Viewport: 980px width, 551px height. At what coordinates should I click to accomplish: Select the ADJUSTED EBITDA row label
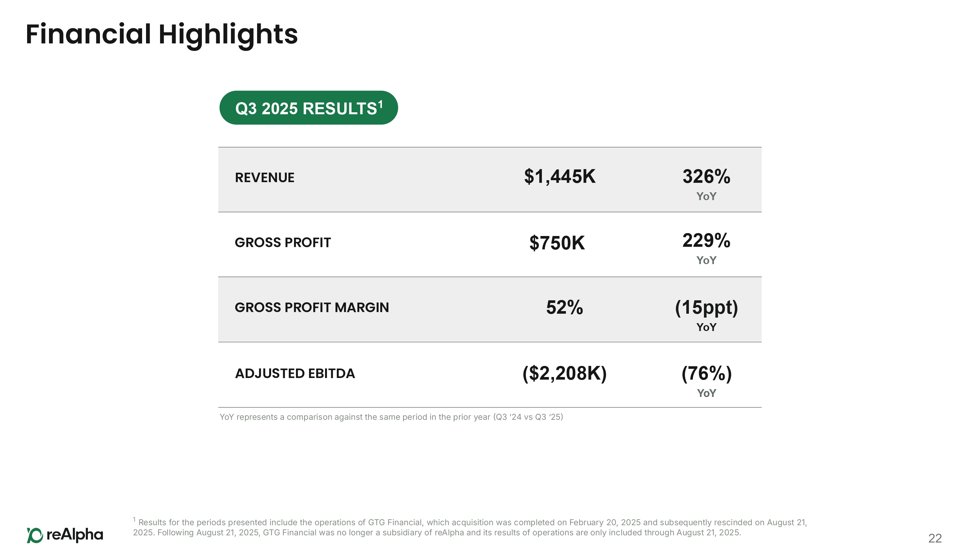click(295, 373)
